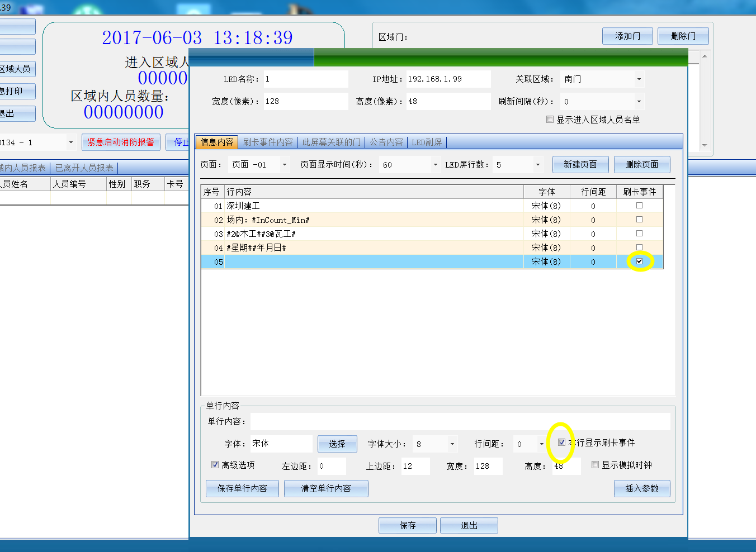Click the 添加门 button
756x552 pixels.
[x=627, y=36]
